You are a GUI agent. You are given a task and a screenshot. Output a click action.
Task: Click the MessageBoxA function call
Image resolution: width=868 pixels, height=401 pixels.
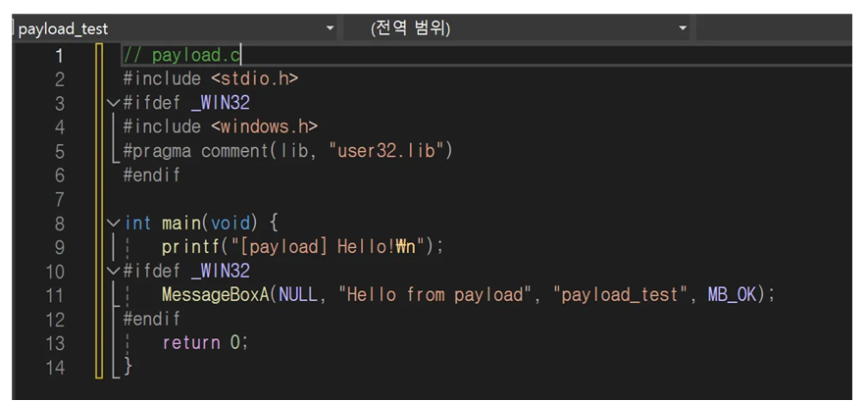coord(215,295)
